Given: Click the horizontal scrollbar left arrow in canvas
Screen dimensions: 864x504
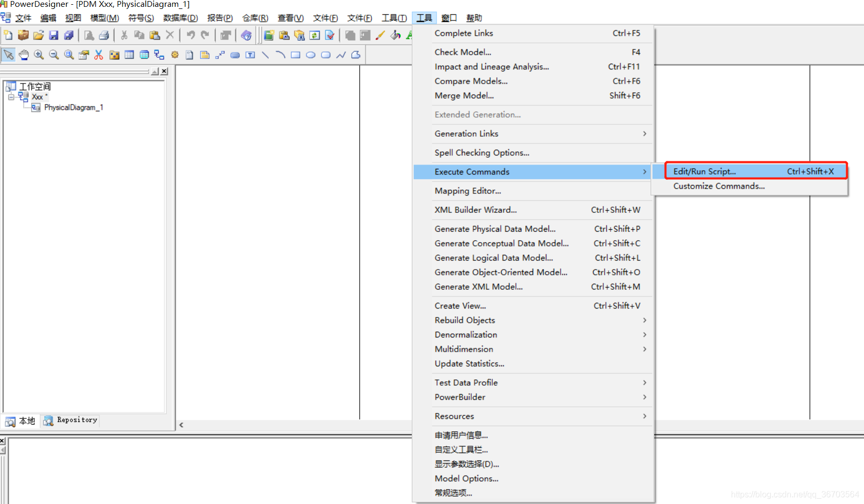Looking at the screenshot, I should pos(181,425).
